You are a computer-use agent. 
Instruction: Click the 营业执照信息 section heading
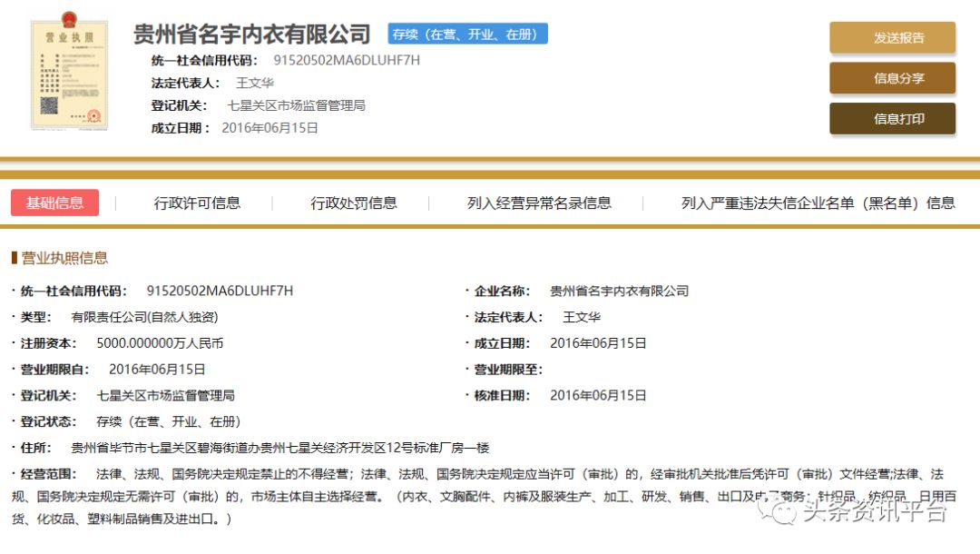coord(64,258)
